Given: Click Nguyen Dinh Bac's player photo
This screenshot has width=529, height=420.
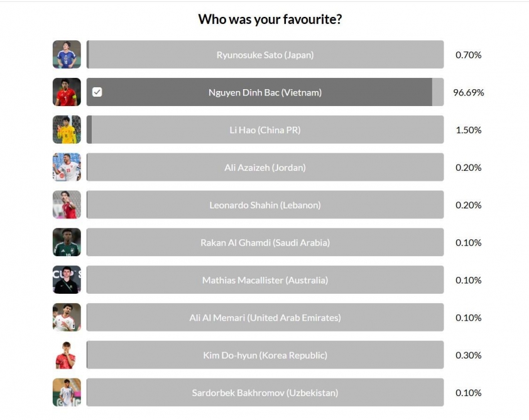Looking at the screenshot, I should tap(67, 92).
